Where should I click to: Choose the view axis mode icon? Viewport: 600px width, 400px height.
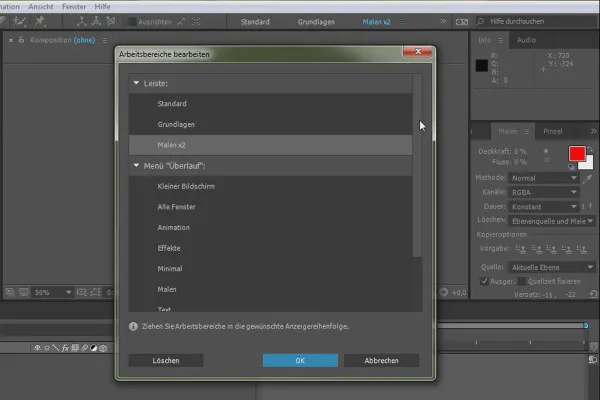111,21
